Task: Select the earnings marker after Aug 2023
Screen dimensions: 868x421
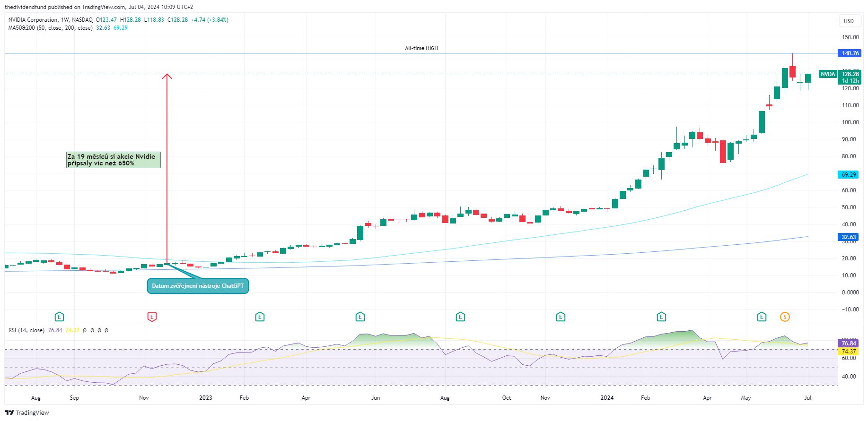Action: click(460, 317)
